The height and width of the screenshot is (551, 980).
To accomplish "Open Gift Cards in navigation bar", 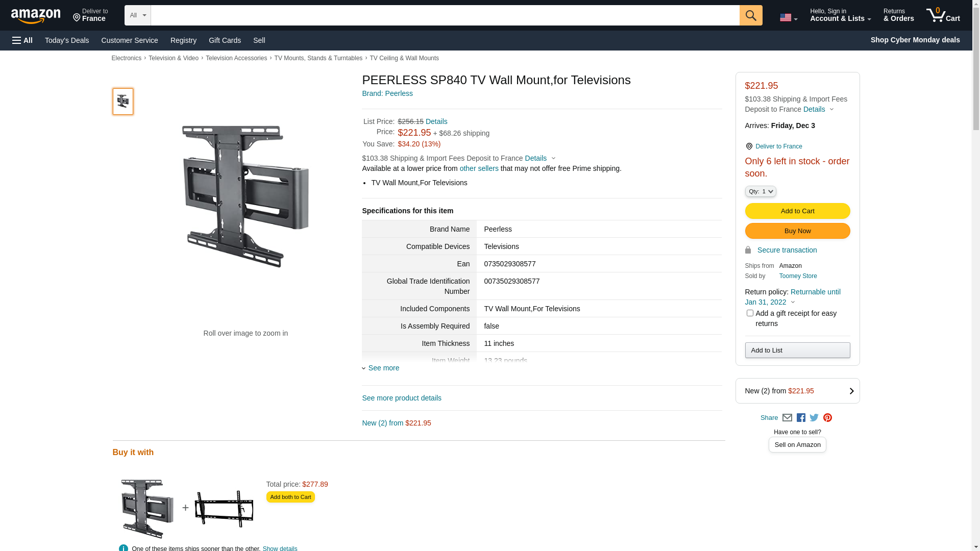I will (x=225, y=40).
